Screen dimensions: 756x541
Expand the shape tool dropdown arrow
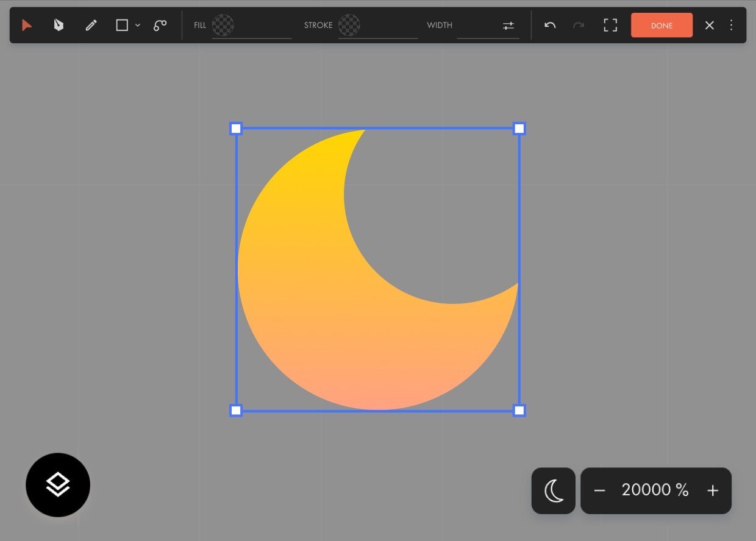pos(138,25)
